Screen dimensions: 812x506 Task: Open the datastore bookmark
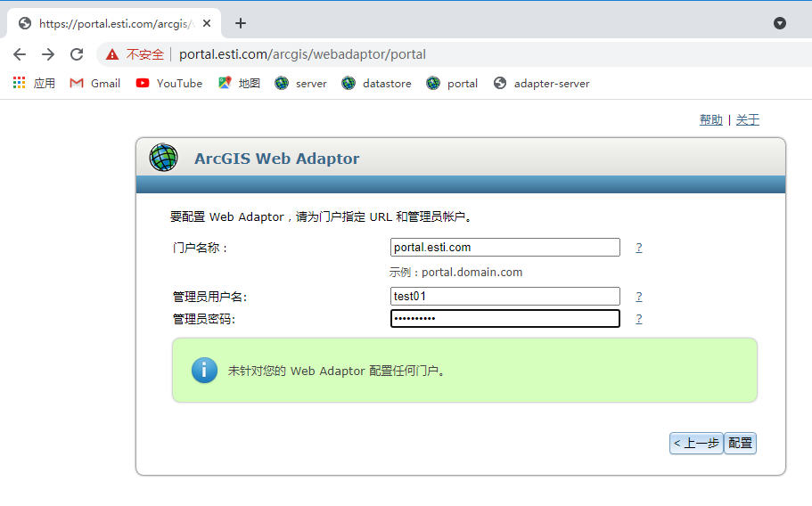tap(376, 84)
